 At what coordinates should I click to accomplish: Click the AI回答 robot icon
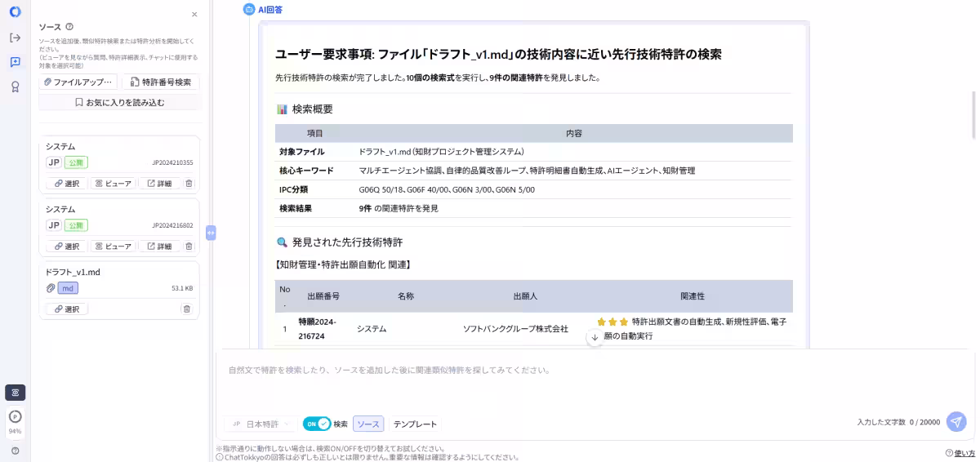[x=249, y=9]
